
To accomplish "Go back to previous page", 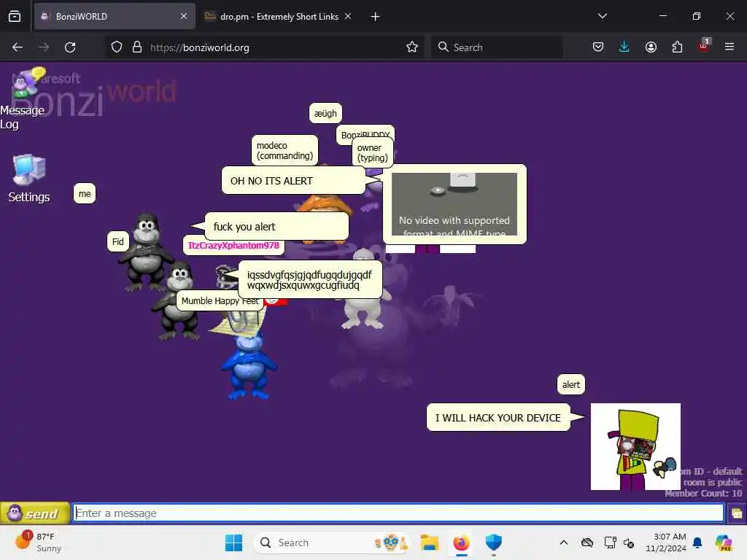I will point(18,47).
